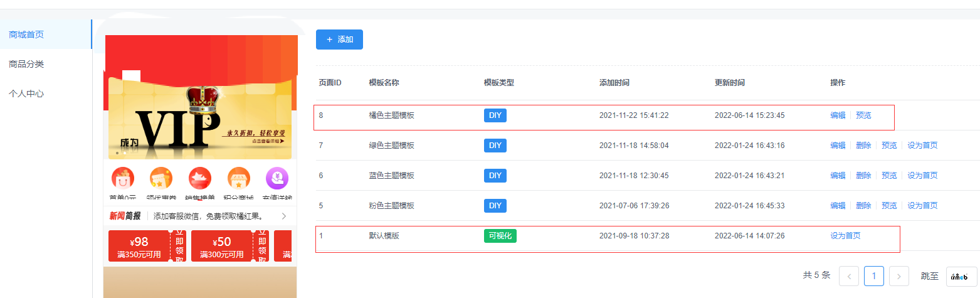The height and width of the screenshot is (298, 980).
Task: Select page 1 in pagination
Action: [x=874, y=276]
